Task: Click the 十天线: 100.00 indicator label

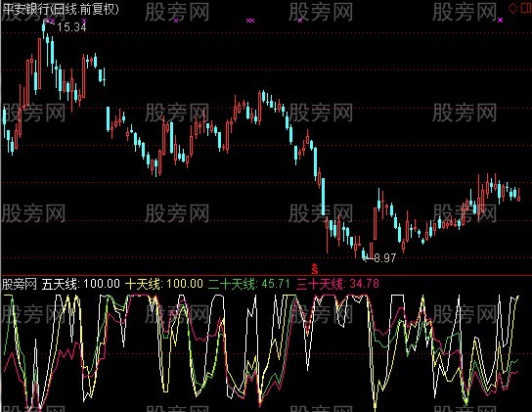Action: tap(164, 283)
